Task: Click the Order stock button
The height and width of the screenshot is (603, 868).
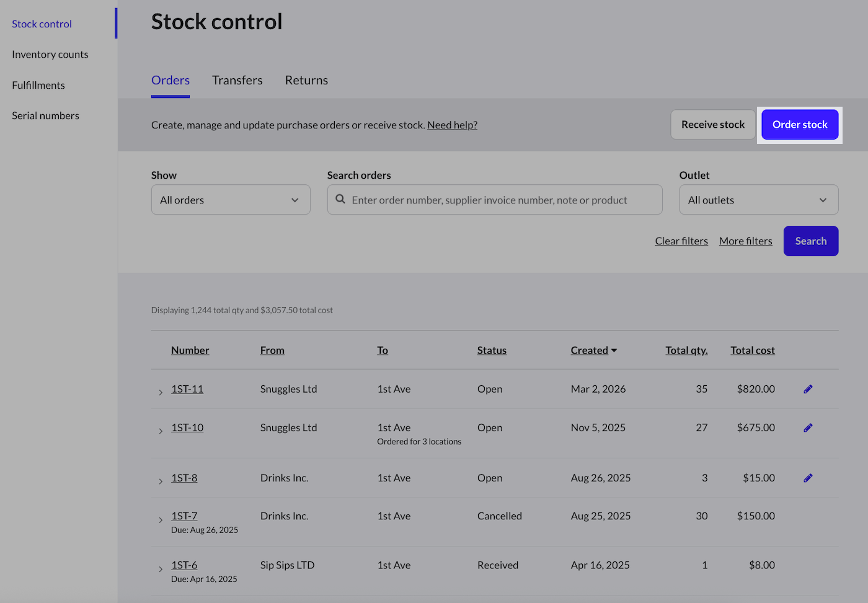Action: pos(799,125)
